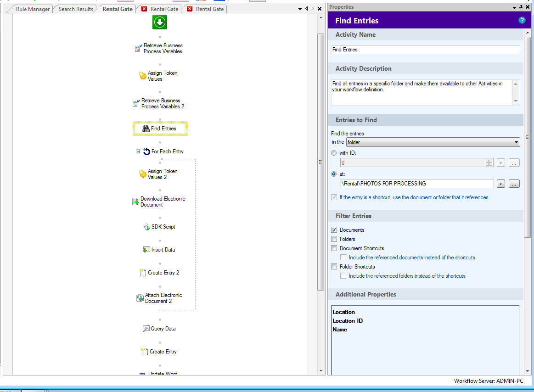The image size is (534, 392).
Task: Click the workflow canvas vertical scrollbar thumb
Action: [x=320, y=162]
